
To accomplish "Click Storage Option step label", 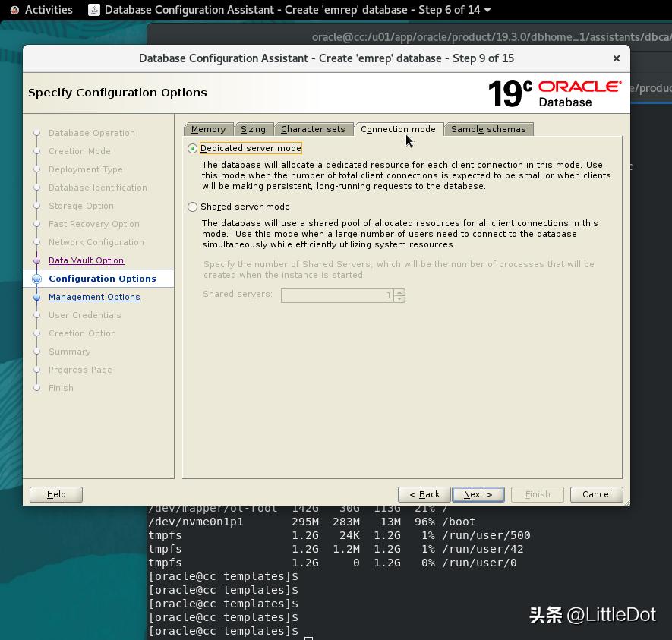I will point(81,206).
